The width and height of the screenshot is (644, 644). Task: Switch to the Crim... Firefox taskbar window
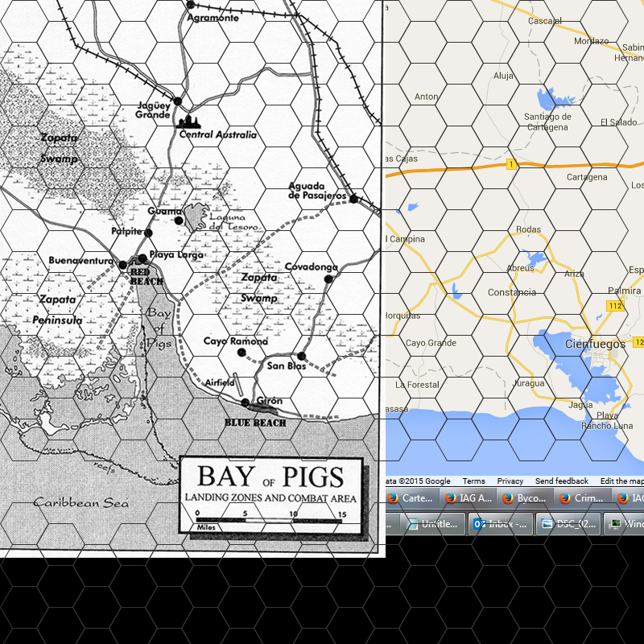[584, 497]
